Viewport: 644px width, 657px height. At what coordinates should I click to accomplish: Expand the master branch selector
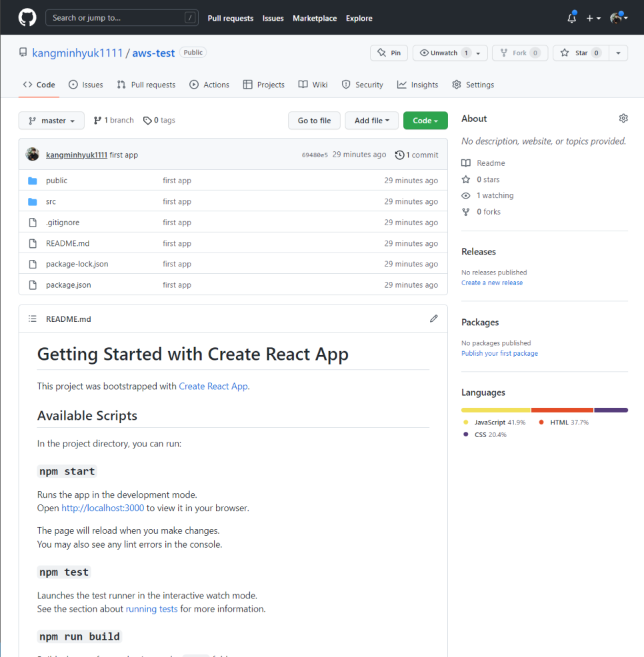click(51, 121)
